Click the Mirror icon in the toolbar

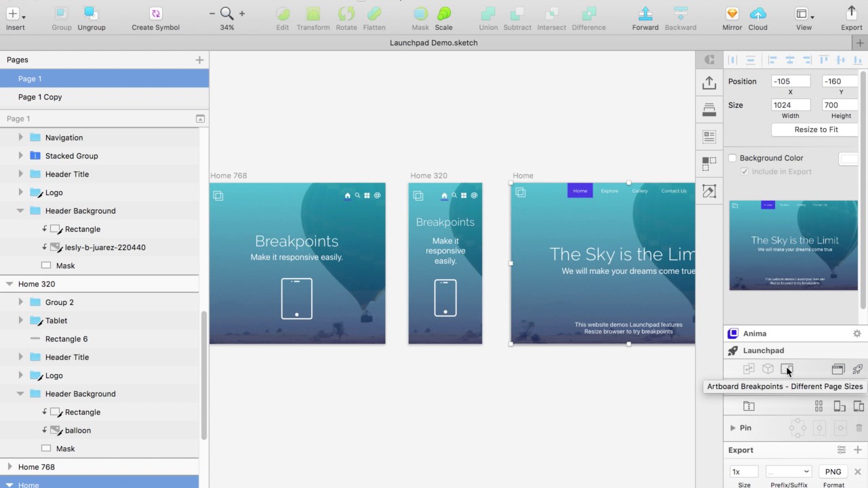pos(732,15)
